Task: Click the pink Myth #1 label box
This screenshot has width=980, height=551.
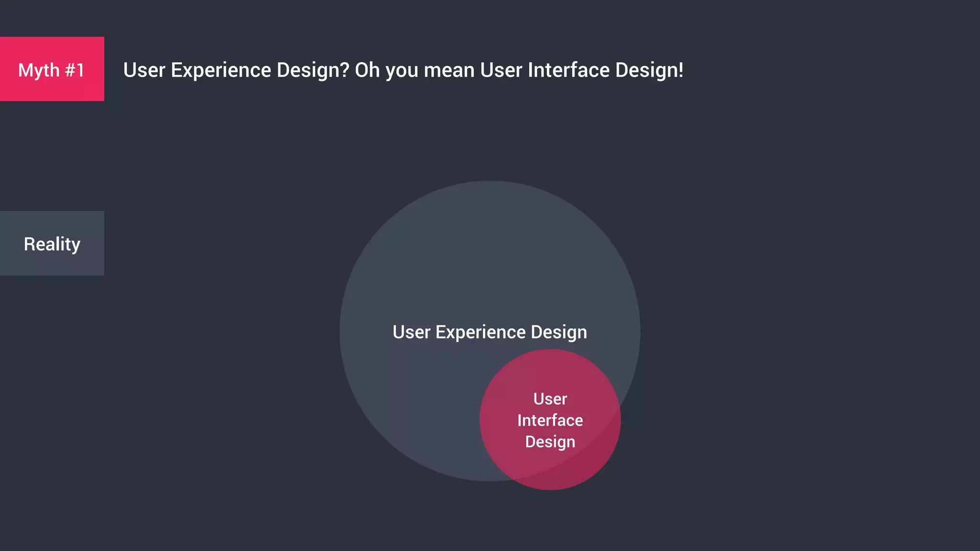Action: [52, 69]
